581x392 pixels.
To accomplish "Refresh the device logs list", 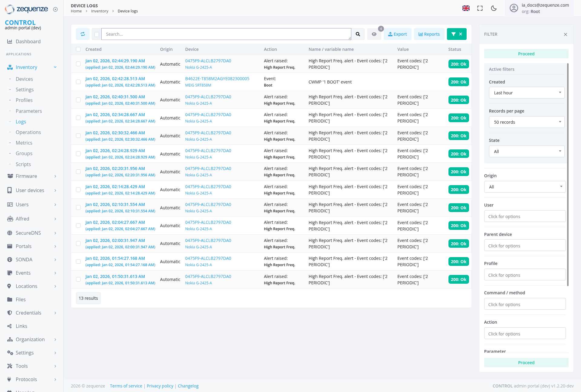I will [x=83, y=34].
